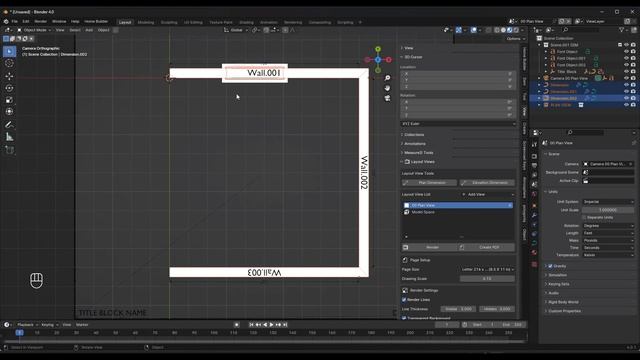The image size is (640, 360).
Task: Click the timeline play button
Action: (x=271, y=325)
